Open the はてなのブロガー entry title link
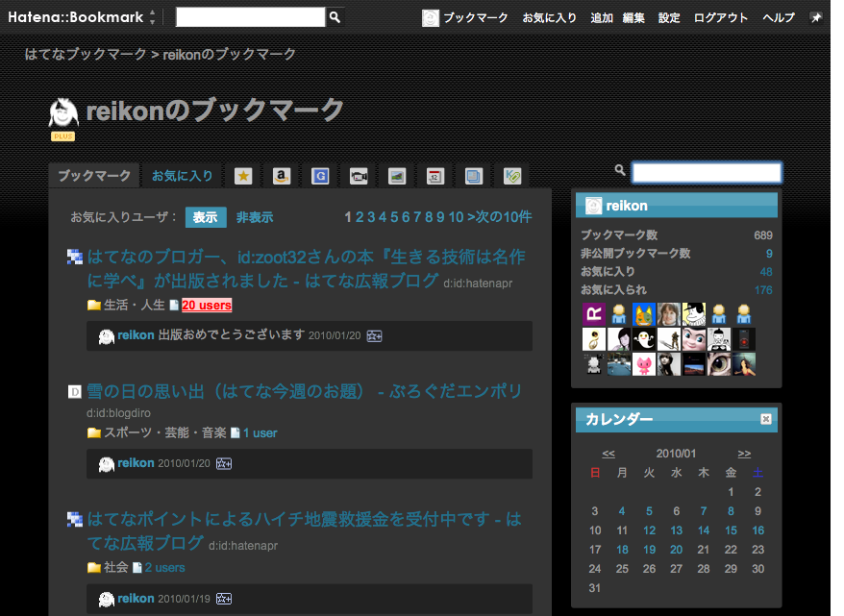 pyautogui.click(x=307, y=268)
